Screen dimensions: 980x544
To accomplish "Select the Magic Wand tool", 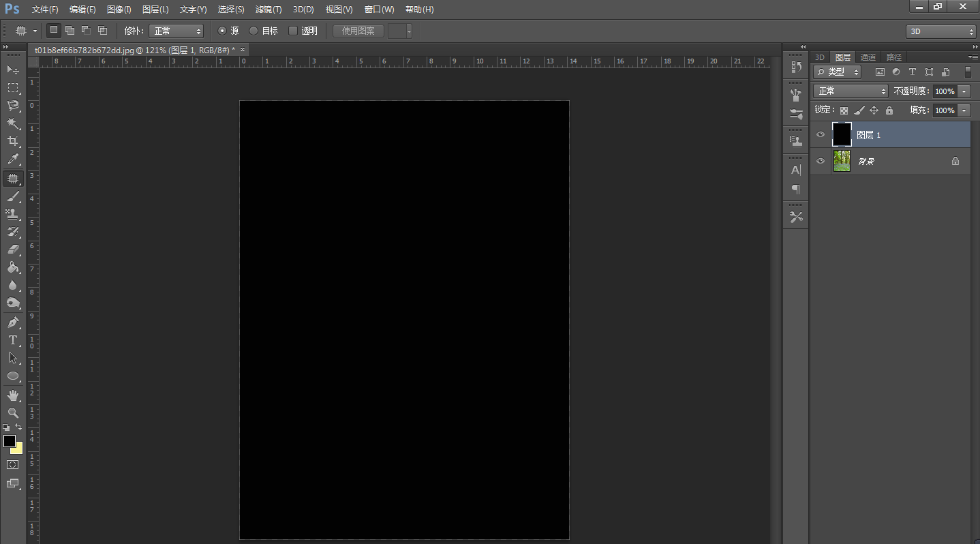I will click(x=13, y=123).
